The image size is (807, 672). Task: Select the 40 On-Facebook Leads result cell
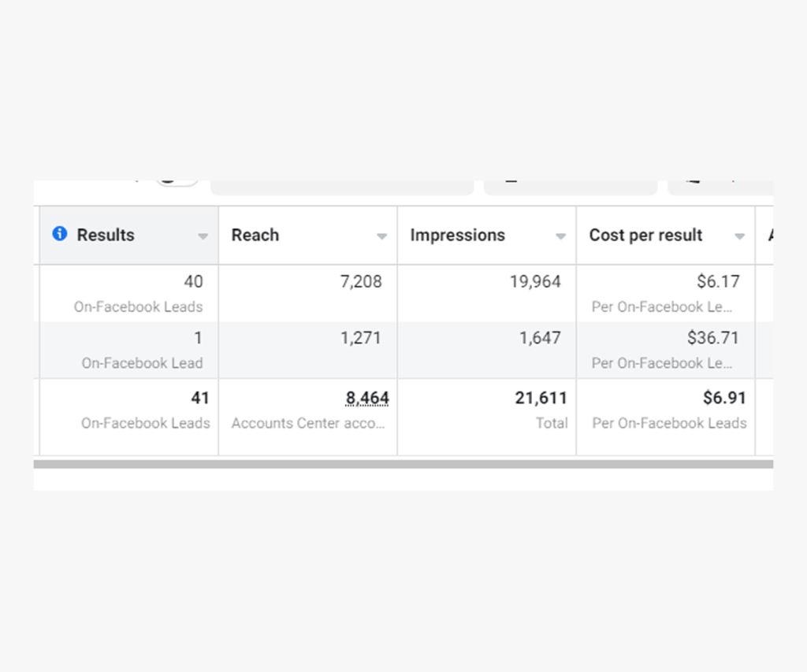click(129, 293)
